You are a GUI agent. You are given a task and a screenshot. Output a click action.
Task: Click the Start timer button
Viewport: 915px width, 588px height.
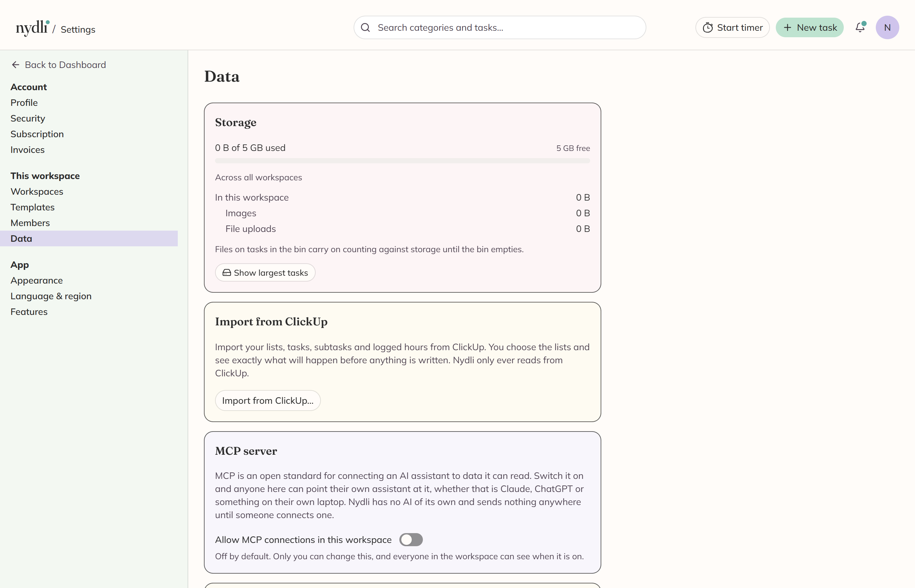pyautogui.click(x=732, y=27)
